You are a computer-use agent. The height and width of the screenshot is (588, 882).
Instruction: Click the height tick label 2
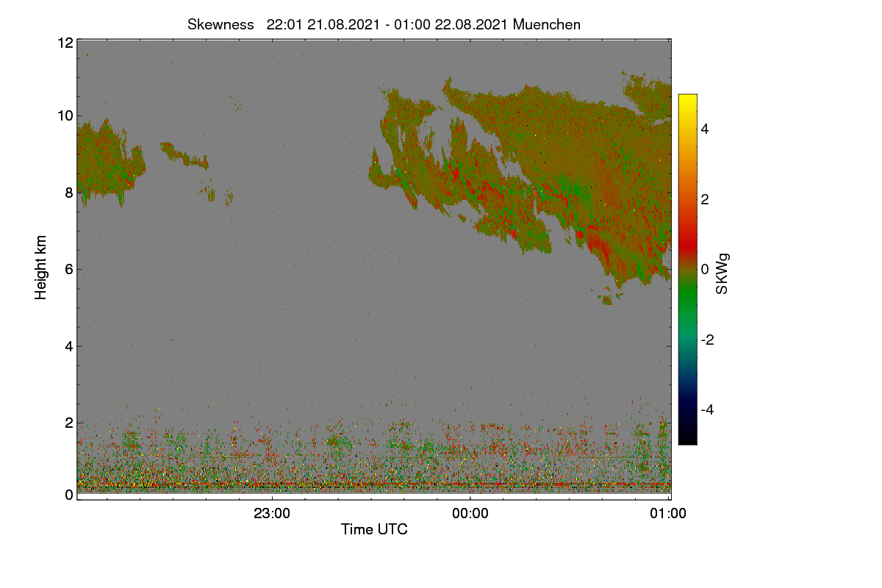pos(69,423)
